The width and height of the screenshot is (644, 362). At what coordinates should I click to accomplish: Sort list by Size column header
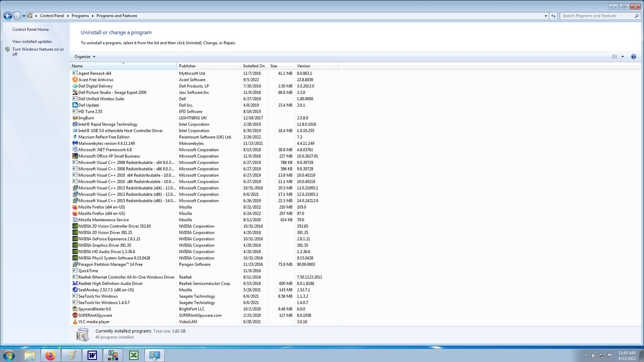[x=282, y=66]
